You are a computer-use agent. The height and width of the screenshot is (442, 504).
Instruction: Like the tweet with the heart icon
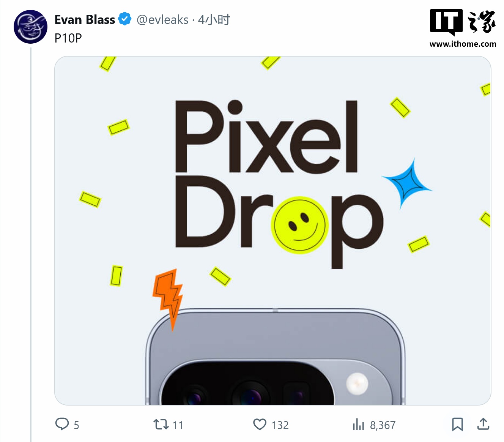tap(260, 424)
